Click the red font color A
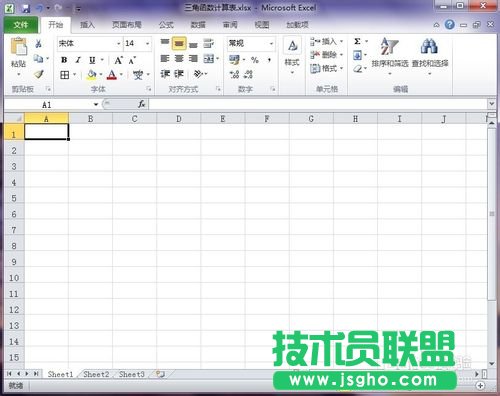500x396 pixels. pos(112,75)
